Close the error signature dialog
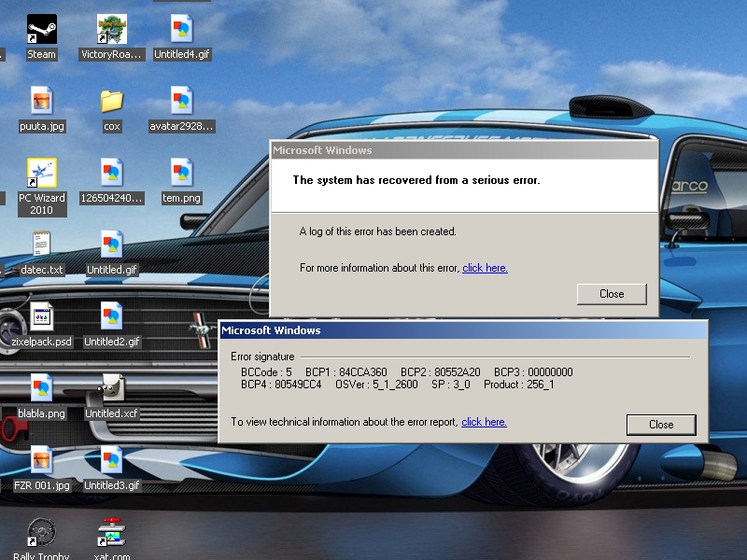The image size is (747, 560). coord(661,425)
